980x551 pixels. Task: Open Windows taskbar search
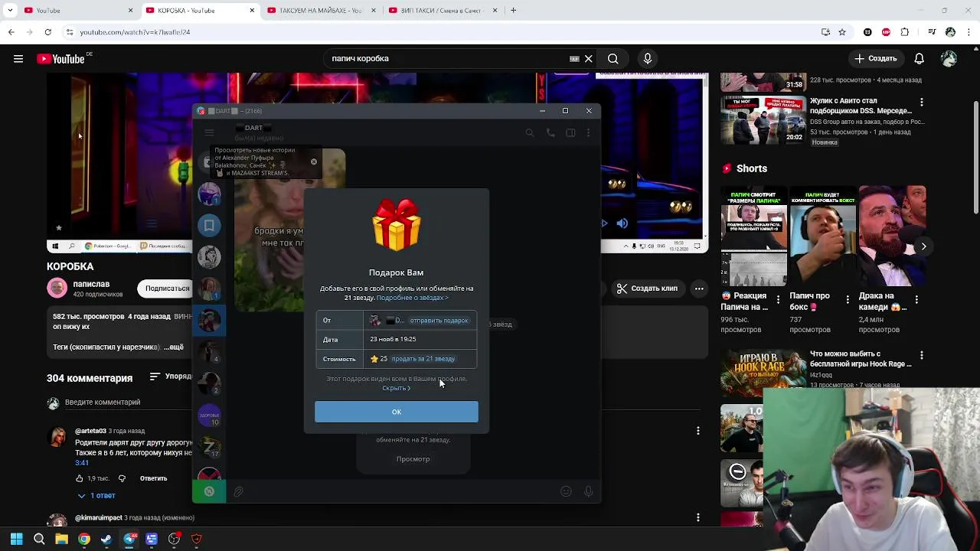pyautogui.click(x=39, y=539)
